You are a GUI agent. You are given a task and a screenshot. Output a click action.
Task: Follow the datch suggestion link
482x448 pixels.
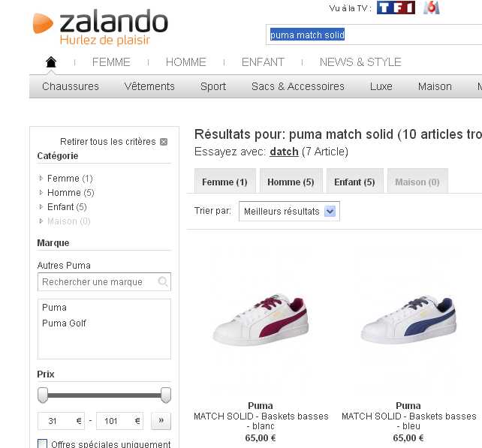click(x=284, y=152)
